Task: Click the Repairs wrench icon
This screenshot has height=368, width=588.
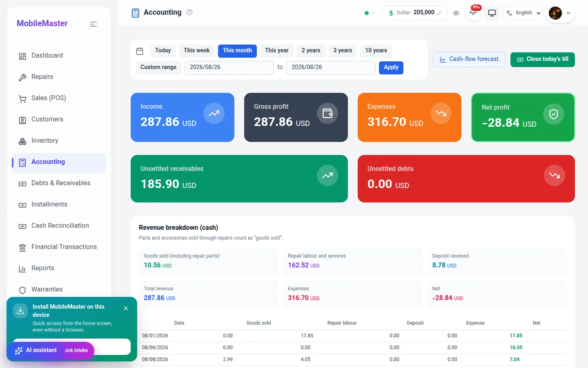Action: click(x=22, y=77)
